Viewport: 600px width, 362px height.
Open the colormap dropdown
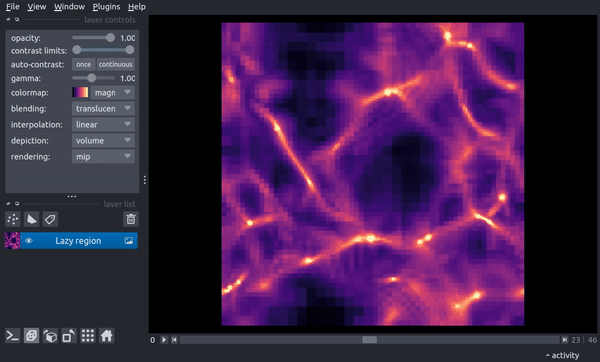(112, 93)
